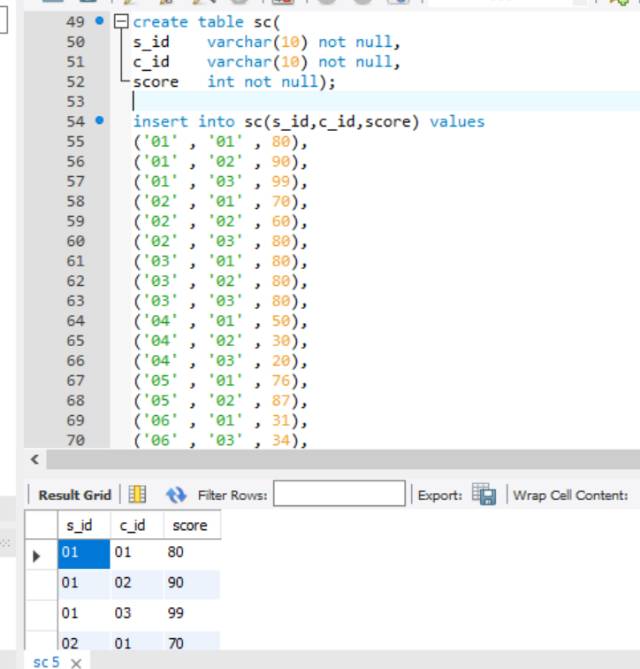Select the c_id cell in the 90 score row

pyautogui.click(x=135, y=582)
